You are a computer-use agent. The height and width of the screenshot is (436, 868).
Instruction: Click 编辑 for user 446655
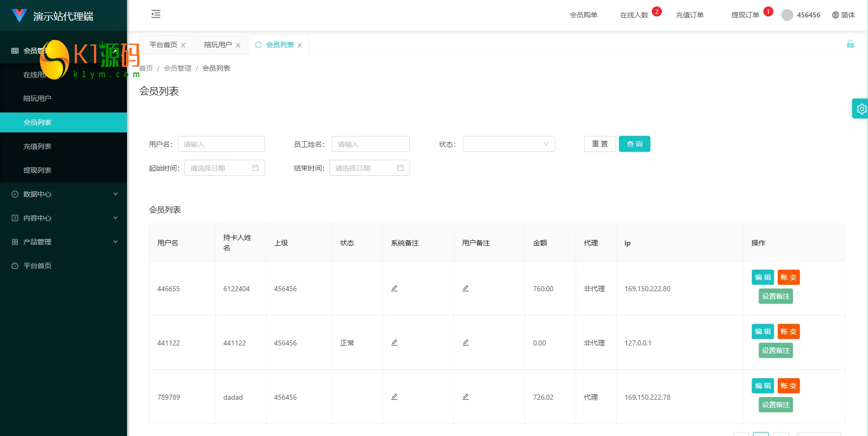coord(763,277)
